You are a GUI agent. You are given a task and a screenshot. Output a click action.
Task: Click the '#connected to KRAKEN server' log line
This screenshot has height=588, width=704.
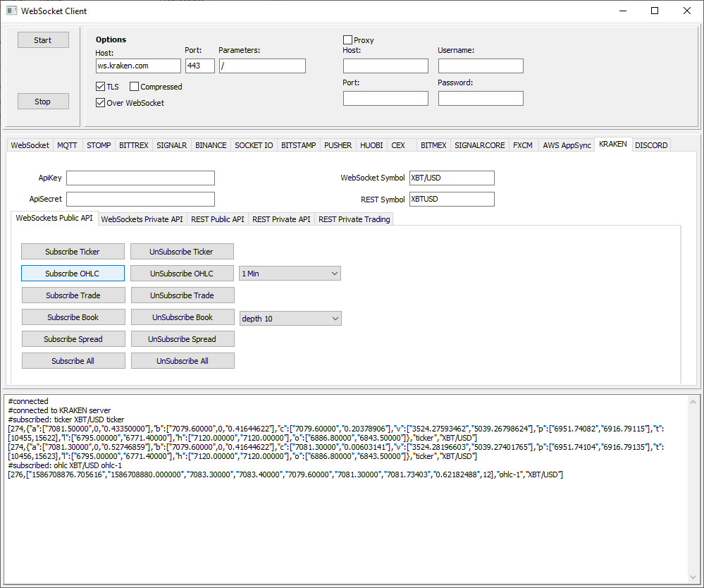59,410
